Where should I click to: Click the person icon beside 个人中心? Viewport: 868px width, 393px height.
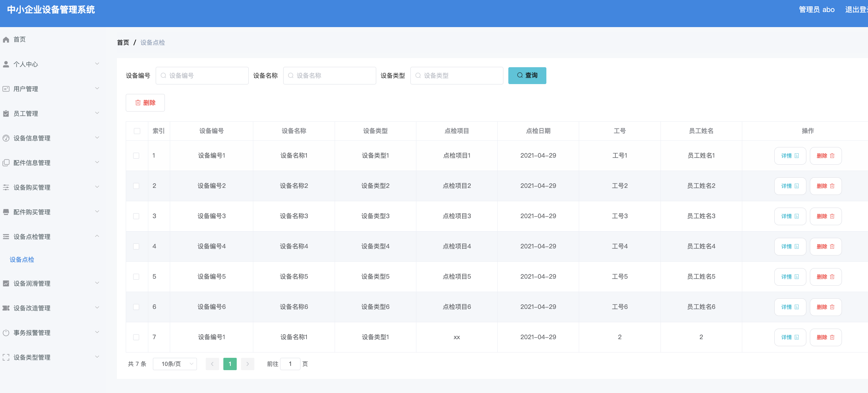6,64
